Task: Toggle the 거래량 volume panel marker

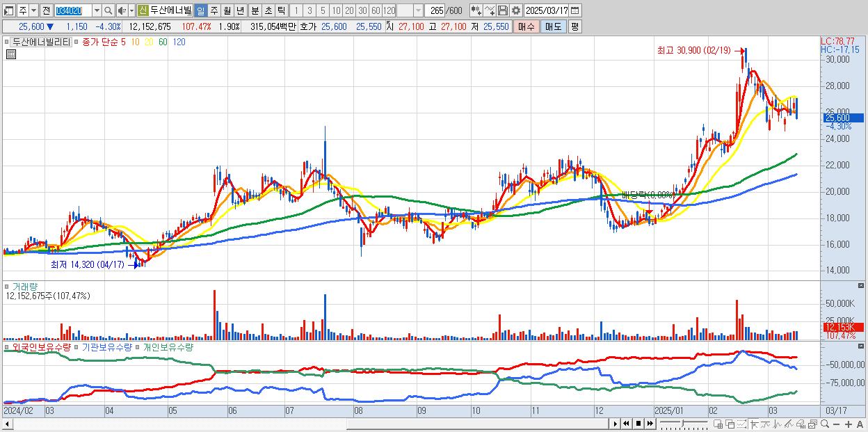Action: pos(7,286)
